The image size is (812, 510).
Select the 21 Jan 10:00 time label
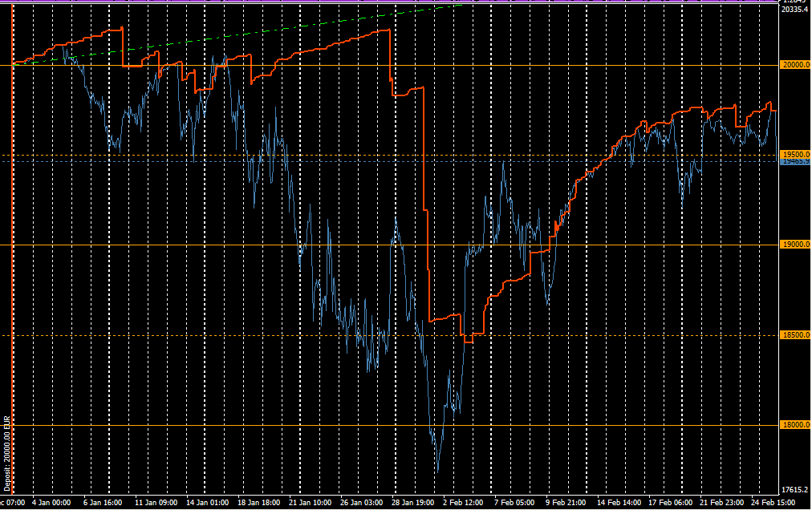pos(311,502)
